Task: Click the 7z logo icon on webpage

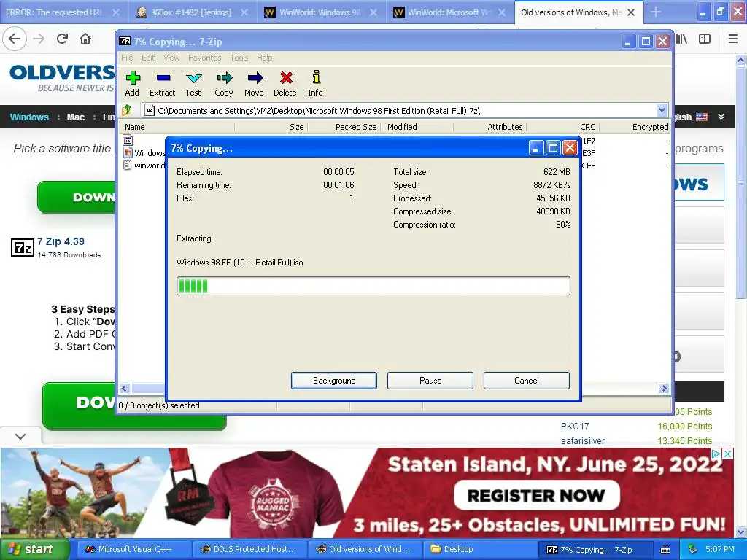Action: point(23,248)
